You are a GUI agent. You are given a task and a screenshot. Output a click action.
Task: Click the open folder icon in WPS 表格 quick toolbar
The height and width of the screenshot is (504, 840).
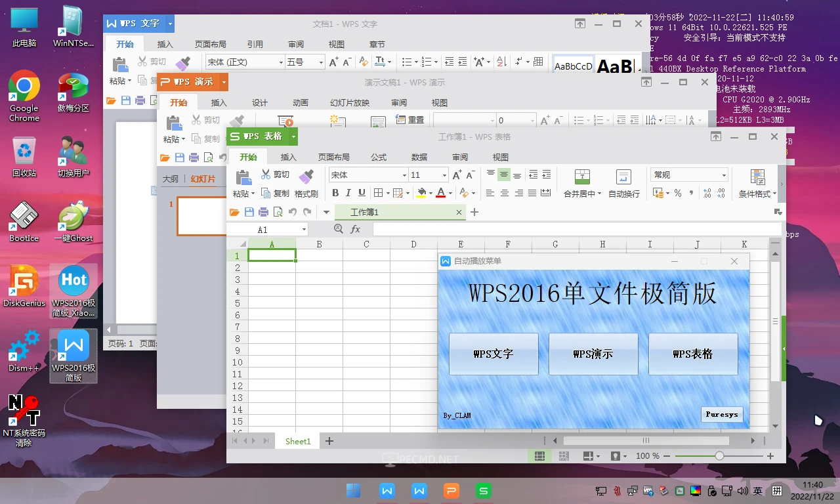[234, 212]
